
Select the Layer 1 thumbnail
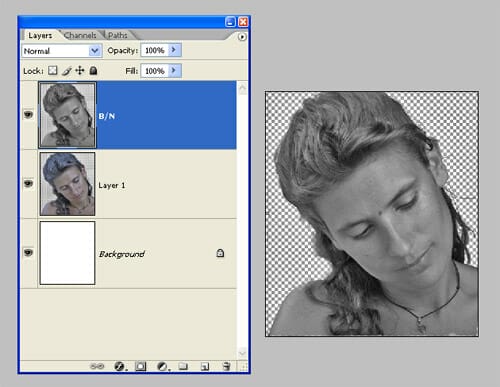[67, 184]
